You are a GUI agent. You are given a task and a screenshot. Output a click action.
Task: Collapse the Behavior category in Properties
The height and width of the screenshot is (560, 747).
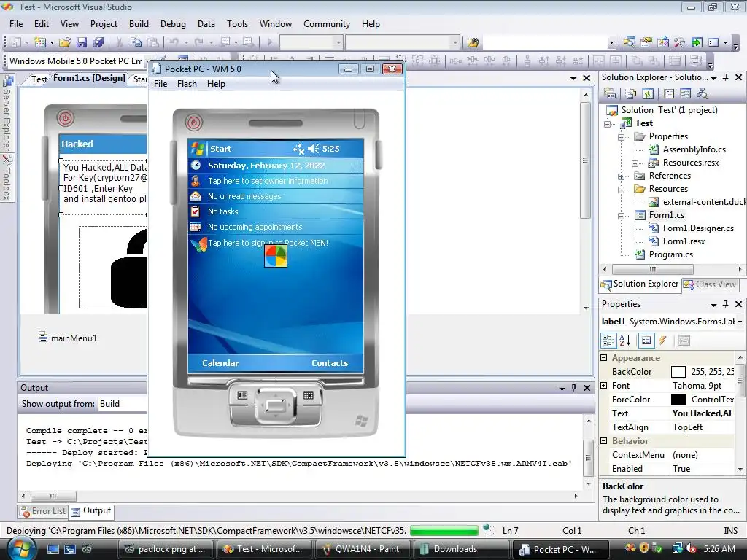point(603,441)
